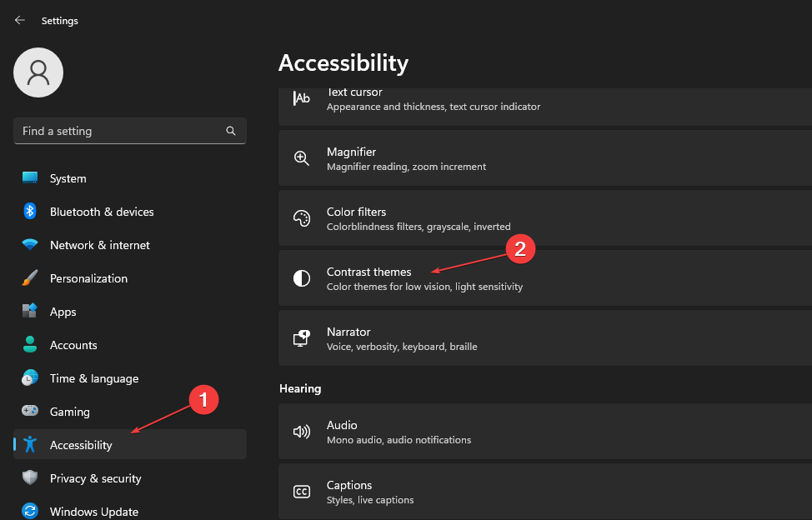The width and height of the screenshot is (812, 520).
Task: Select the Captions CC icon
Action: point(301,491)
